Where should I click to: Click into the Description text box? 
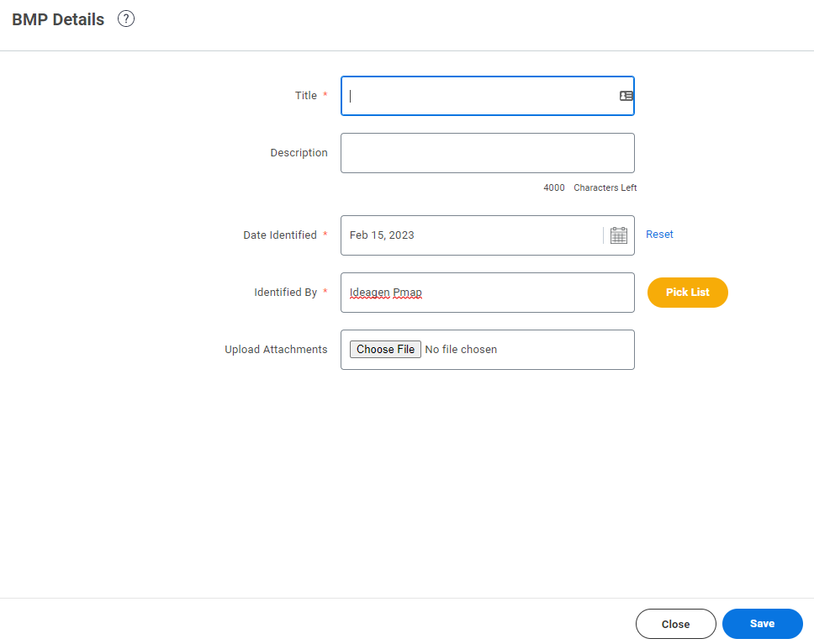[x=488, y=153]
